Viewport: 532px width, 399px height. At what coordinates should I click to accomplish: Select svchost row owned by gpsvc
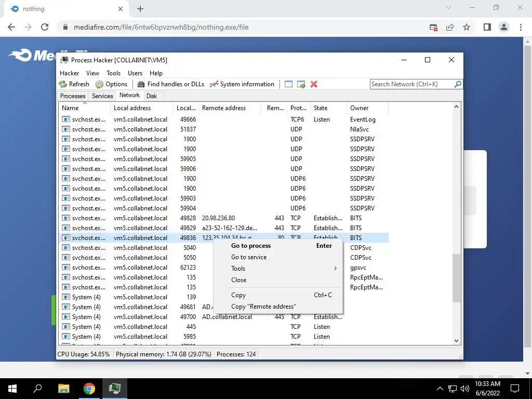(223, 268)
